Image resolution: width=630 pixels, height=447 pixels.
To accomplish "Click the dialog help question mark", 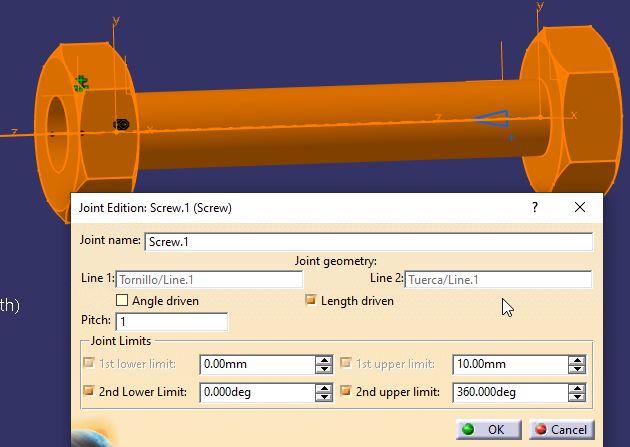I will (x=534, y=207).
